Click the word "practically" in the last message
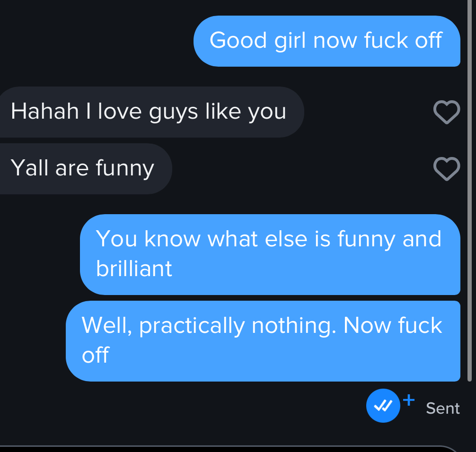The height and width of the screenshot is (452, 476). (192, 326)
